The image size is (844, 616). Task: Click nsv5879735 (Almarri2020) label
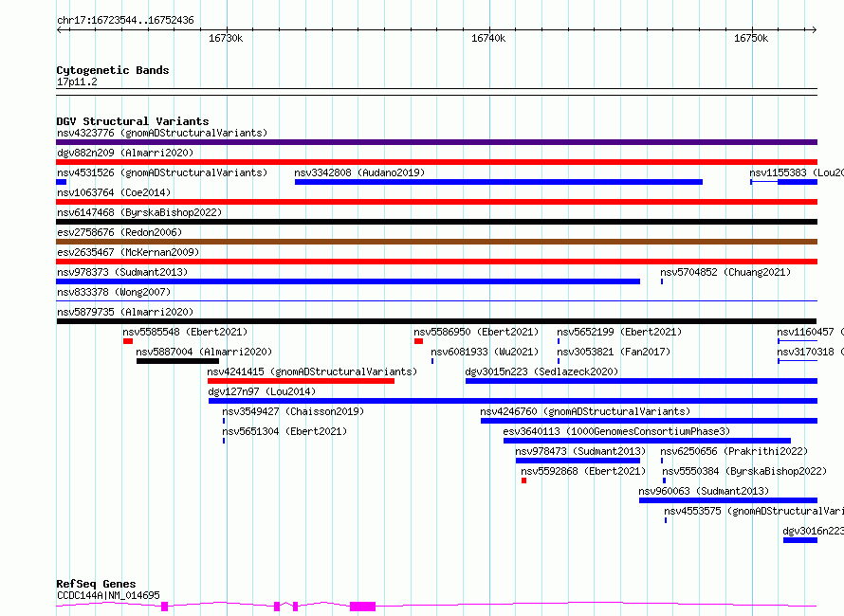pos(125,312)
